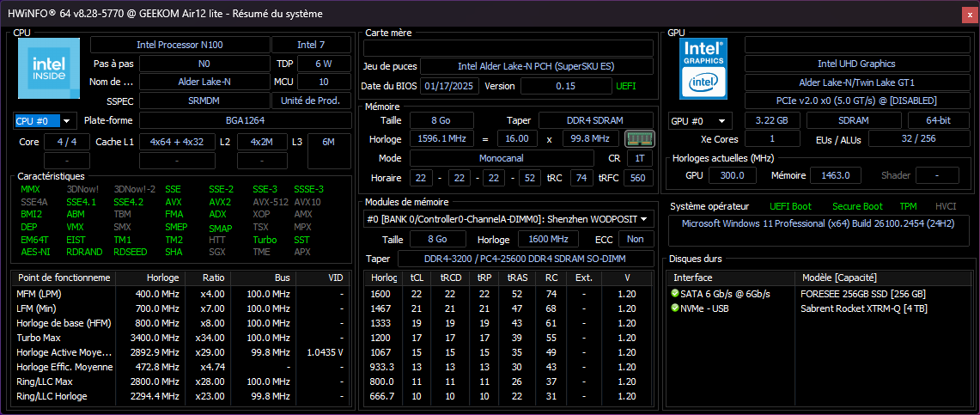Click the 64-bit bus width field
Viewport: 980px width, 415px height.
[x=938, y=120]
